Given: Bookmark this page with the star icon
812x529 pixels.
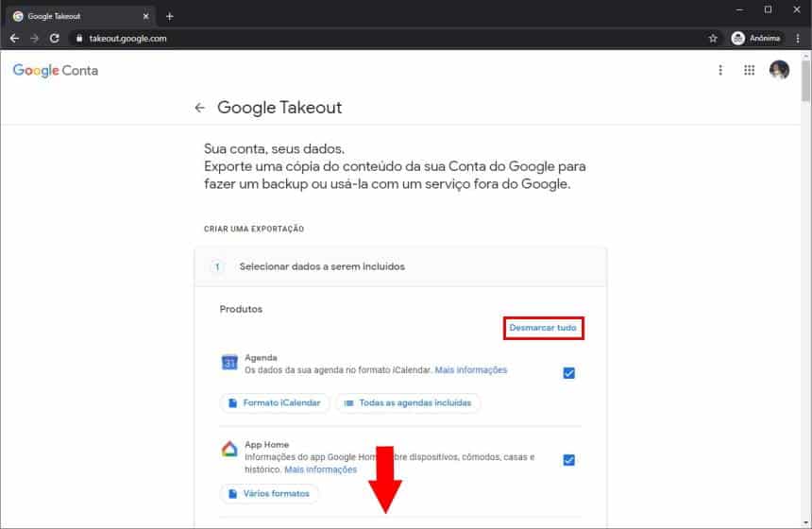Looking at the screenshot, I should click(x=713, y=39).
